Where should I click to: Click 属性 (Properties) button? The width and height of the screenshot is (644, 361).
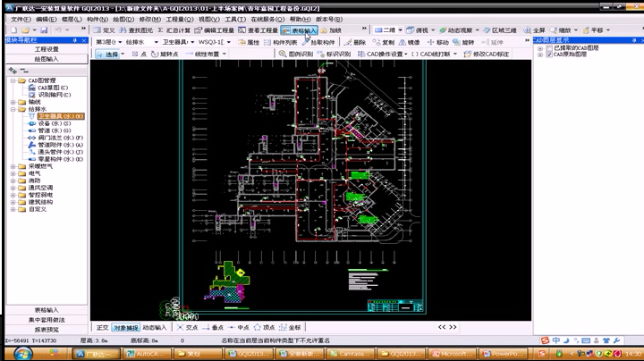click(249, 42)
